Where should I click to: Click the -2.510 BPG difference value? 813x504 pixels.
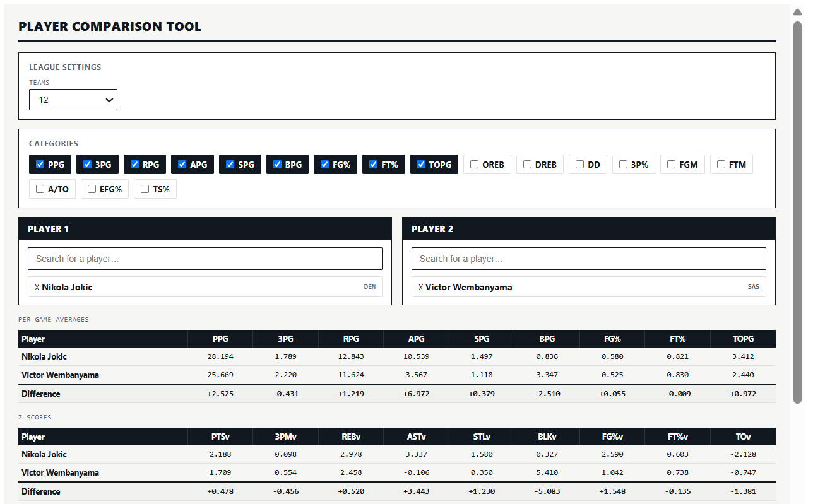(x=547, y=394)
